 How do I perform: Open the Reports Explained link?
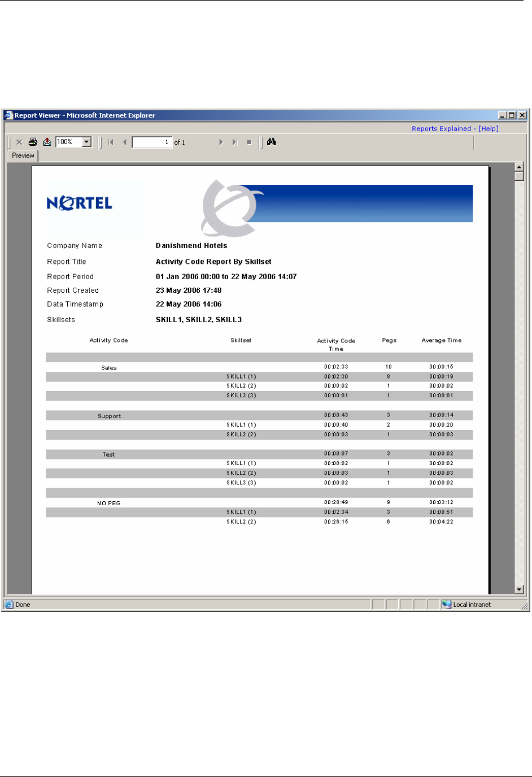(441, 129)
